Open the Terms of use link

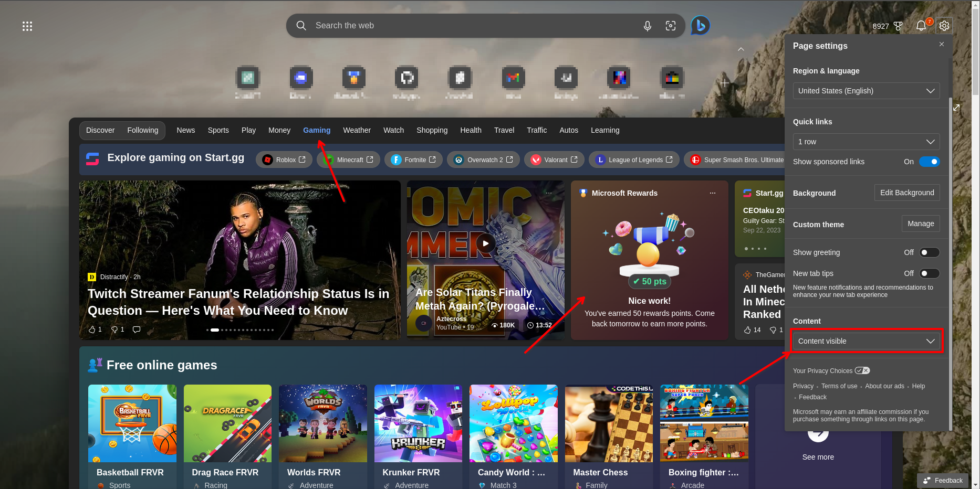[x=839, y=386]
